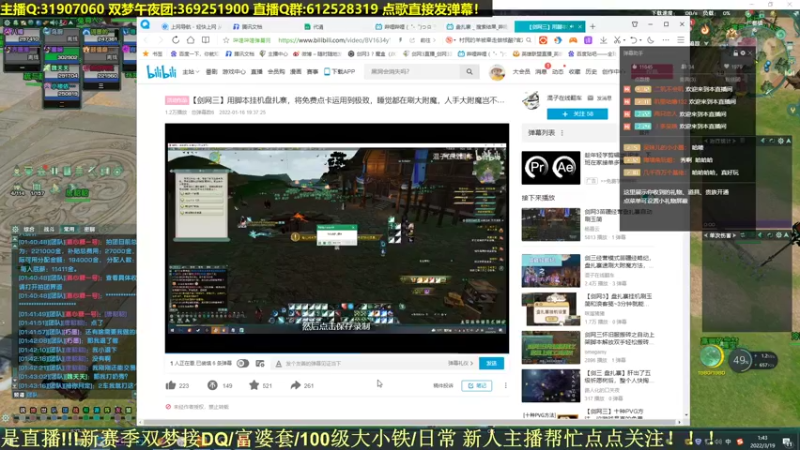The image size is (800, 450).
Task: Click the browser address bar URL
Action: (x=334, y=40)
